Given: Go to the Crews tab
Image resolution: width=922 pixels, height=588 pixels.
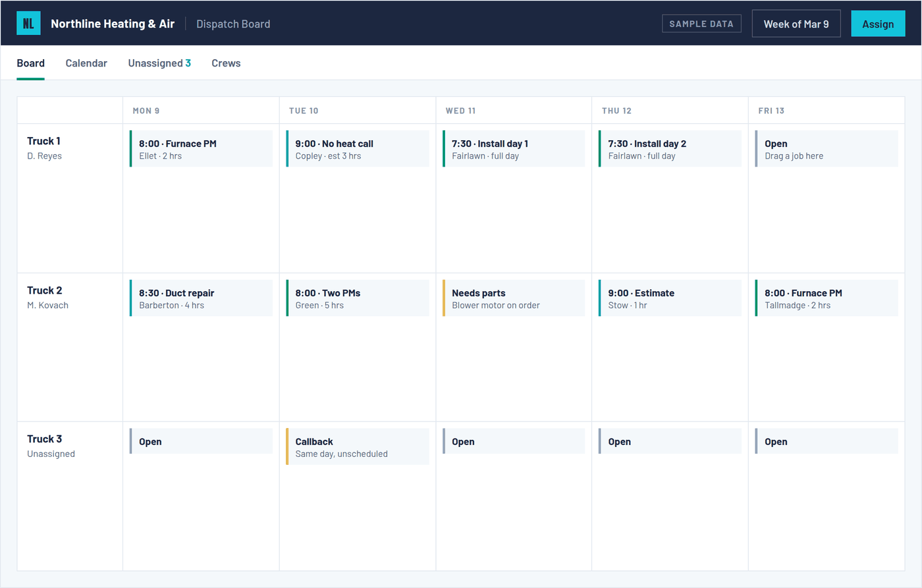Looking at the screenshot, I should point(226,63).
